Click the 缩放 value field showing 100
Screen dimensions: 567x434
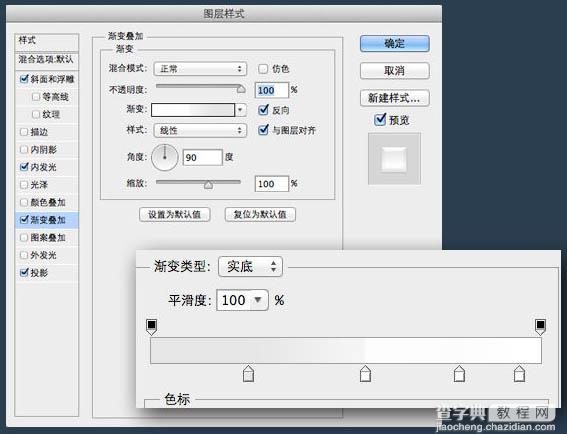click(272, 184)
